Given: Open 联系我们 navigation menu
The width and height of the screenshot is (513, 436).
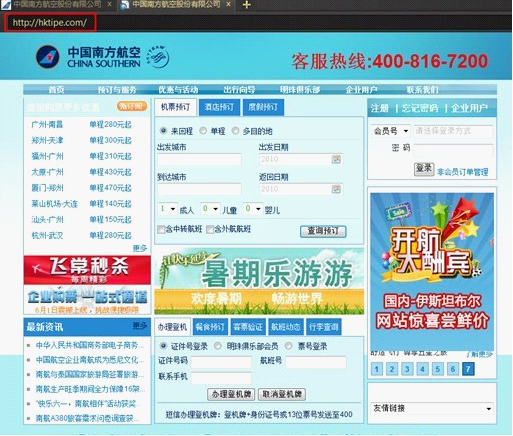Looking at the screenshot, I should [422, 90].
